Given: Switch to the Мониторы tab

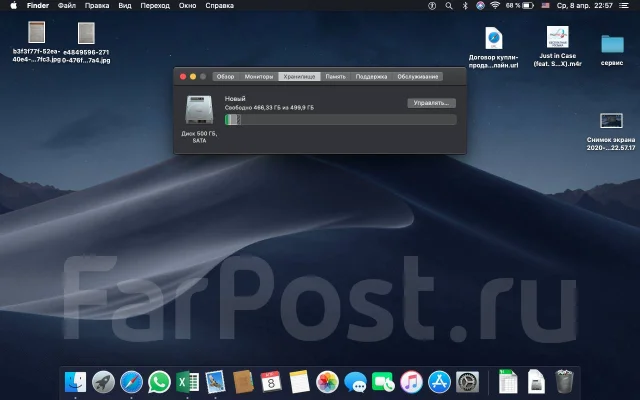Looking at the screenshot, I should pyautogui.click(x=259, y=76).
